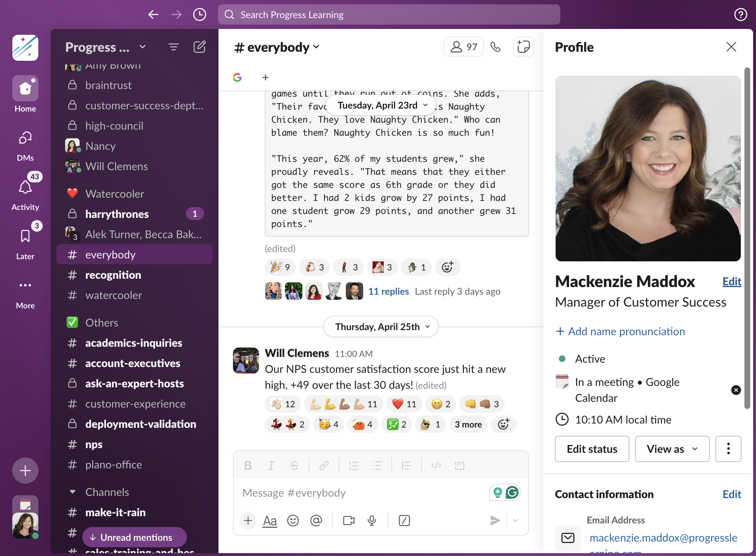This screenshot has width=756, height=556.
Task: Toggle italic formatting in the composer
Action: point(271,465)
